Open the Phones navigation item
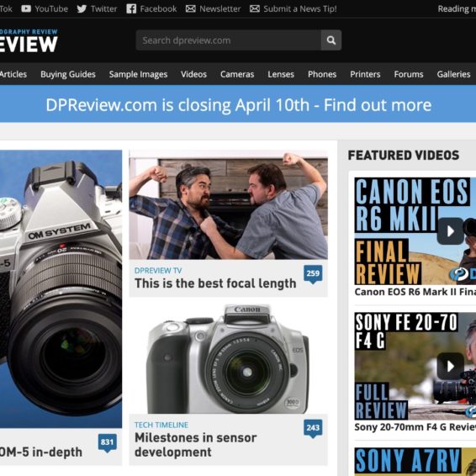Screen dimensions: 476x476 pos(322,74)
